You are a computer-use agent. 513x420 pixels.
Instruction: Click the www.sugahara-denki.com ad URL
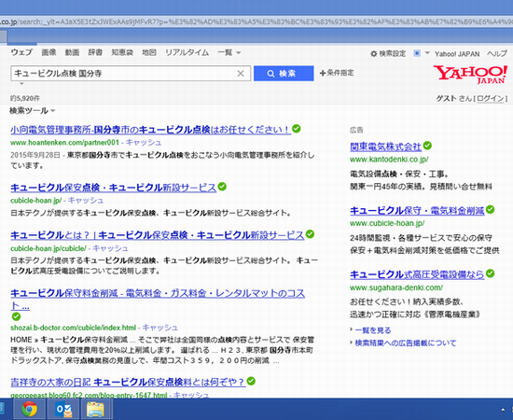point(396,287)
